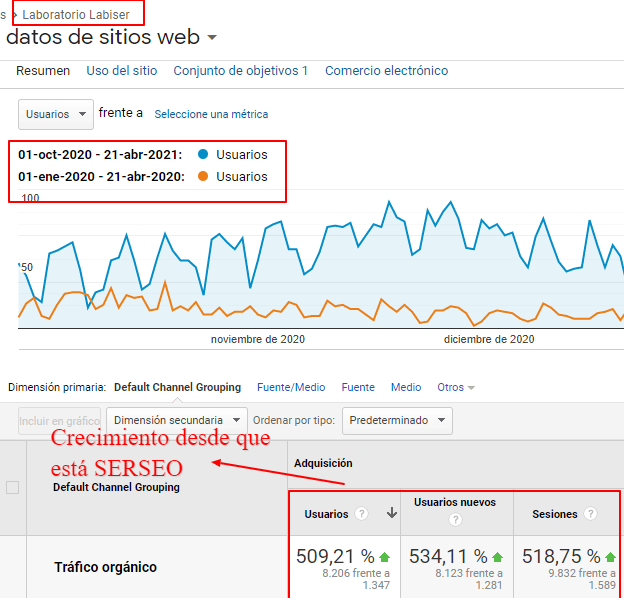
Task: Click green up arrow beside 534,11 %
Action: tap(498, 556)
